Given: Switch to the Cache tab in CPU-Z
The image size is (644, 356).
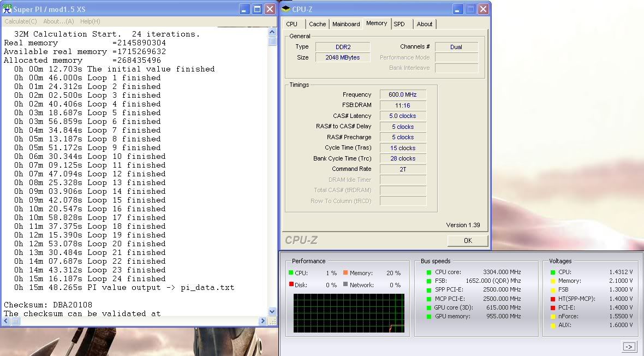Looking at the screenshot, I should [x=318, y=24].
